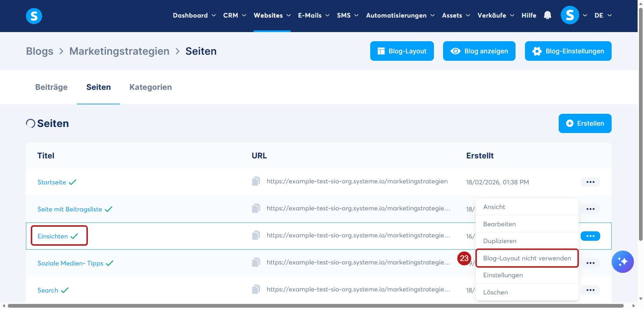Click the horizontal scrollbar at the bottom
The width and height of the screenshot is (644, 309).
pyautogui.click(x=315, y=306)
